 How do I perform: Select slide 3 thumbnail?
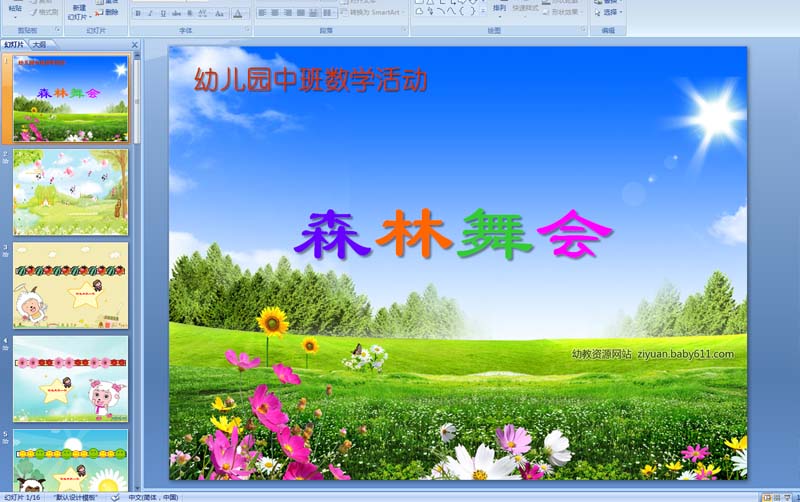pos(71,286)
